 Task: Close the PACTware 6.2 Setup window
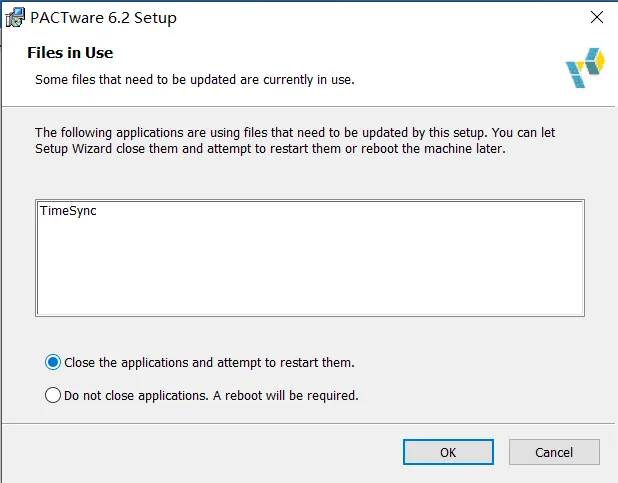point(596,18)
